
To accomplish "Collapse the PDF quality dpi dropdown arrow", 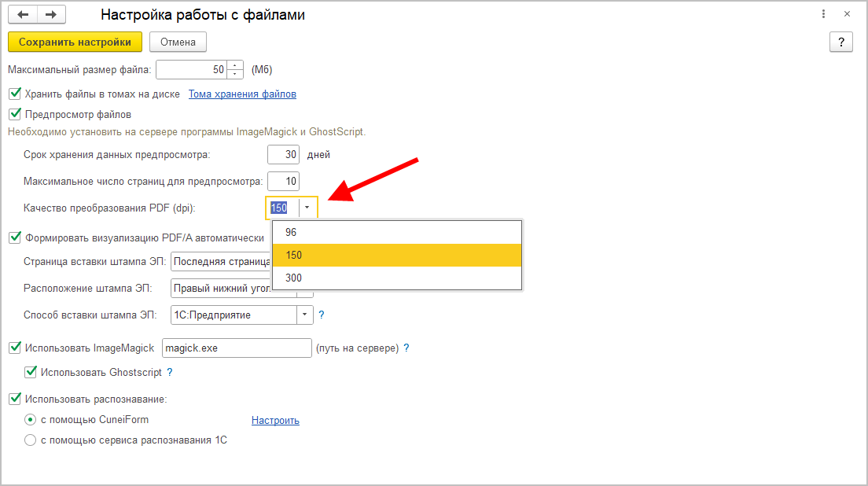I will point(307,208).
